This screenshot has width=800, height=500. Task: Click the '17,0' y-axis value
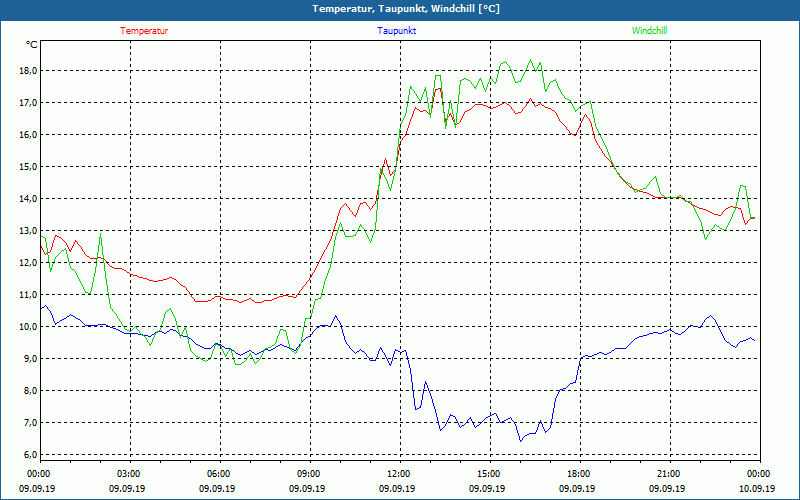(x=29, y=103)
